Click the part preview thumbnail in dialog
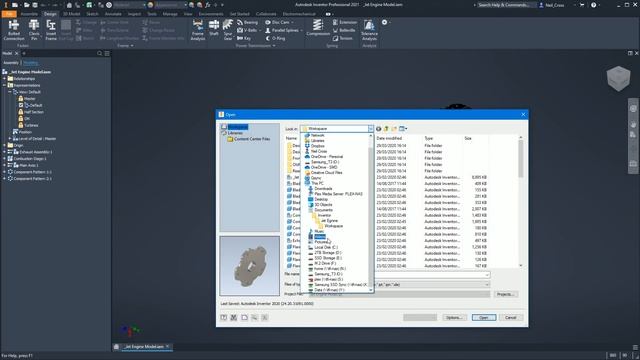640x360 pixels. point(250,266)
